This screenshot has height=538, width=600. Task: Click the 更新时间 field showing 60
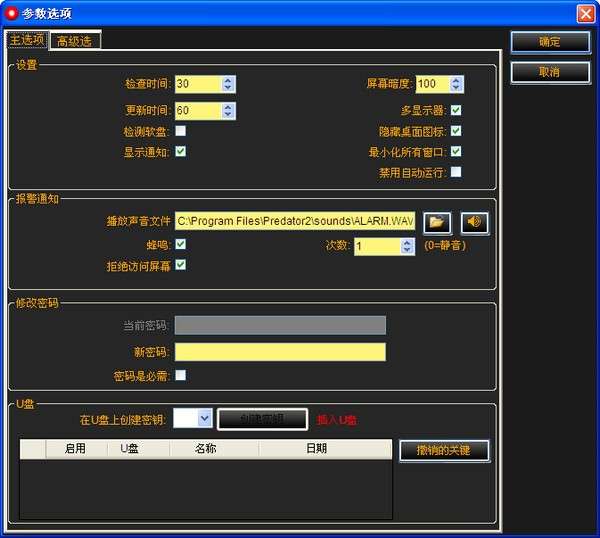198,111
